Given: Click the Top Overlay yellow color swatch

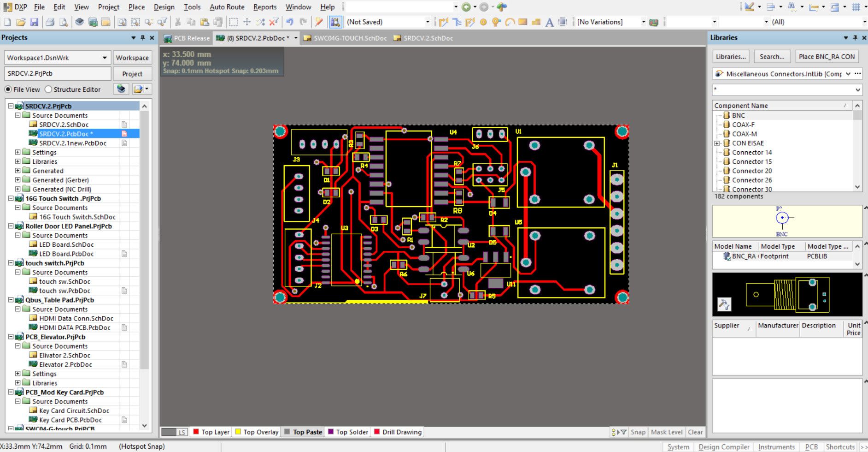Looking at the screenshot, I should click(238, 432).
